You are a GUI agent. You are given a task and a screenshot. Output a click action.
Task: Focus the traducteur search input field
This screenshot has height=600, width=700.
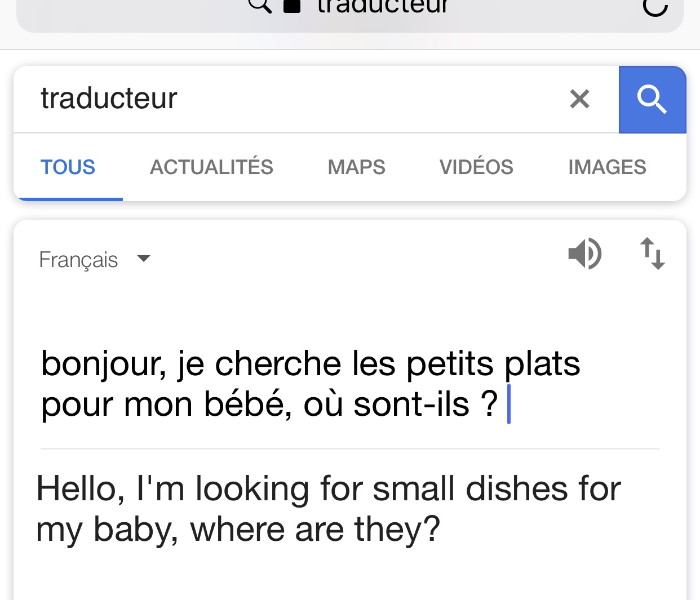(282, 99)
